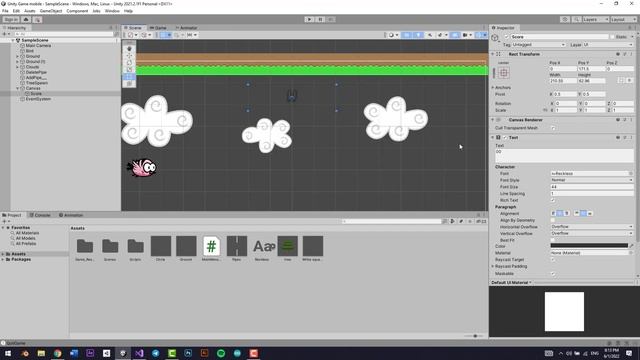This screenshot has height=360, width=640.
Task: Select Main Camera in Hierarchy
Action: (x=38, y=46)
